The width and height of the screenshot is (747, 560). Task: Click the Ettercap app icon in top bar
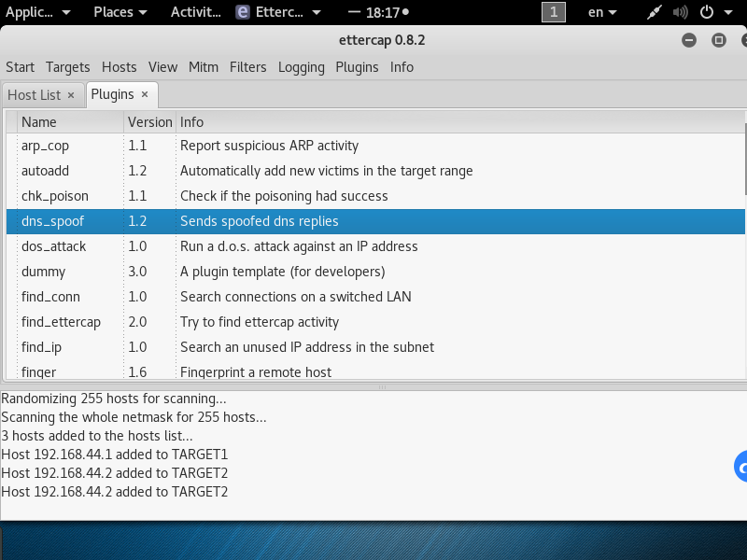pyautogui.click(x=244, y=12)
